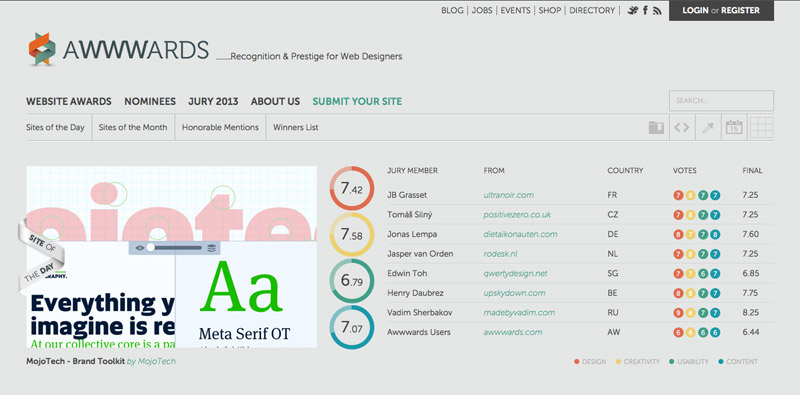Viewport: 800px width, 395px height.
Task: Open the Jury 2013 page
Action: [213, 102]
